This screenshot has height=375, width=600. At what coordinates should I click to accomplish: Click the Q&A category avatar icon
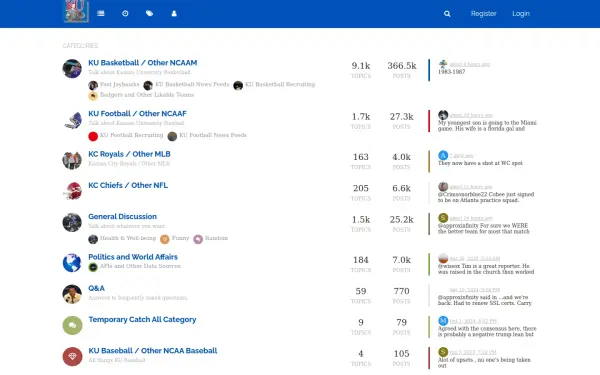pos(72,294)
